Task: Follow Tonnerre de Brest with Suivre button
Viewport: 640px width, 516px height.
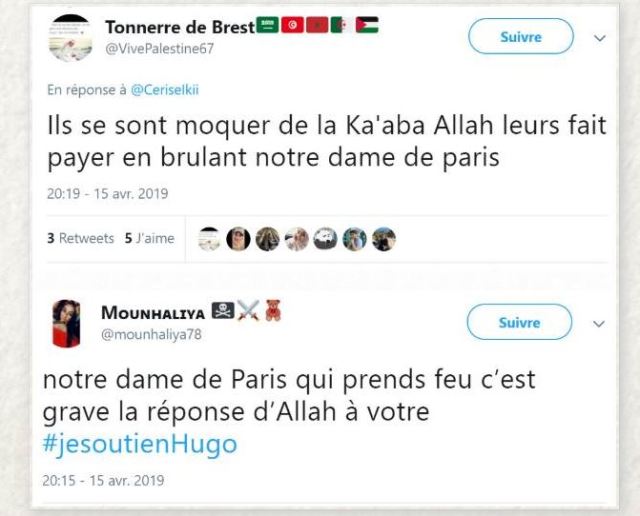Action: pyautogui.click(x=521, y=37)
